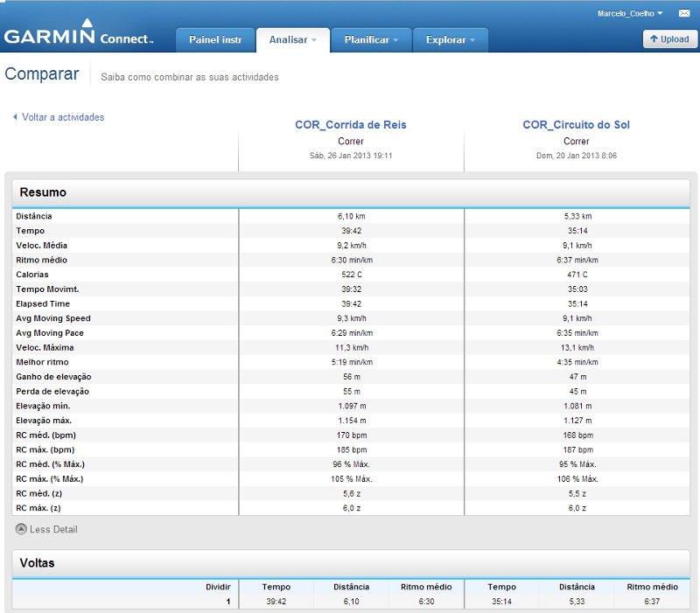Click the Upload button

(x=669, y=39)
